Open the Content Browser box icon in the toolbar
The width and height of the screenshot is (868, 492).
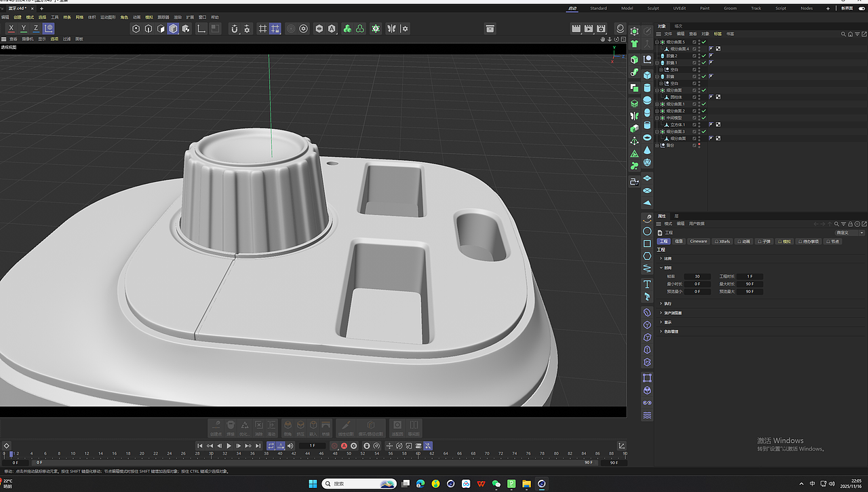tap(490, 29)
